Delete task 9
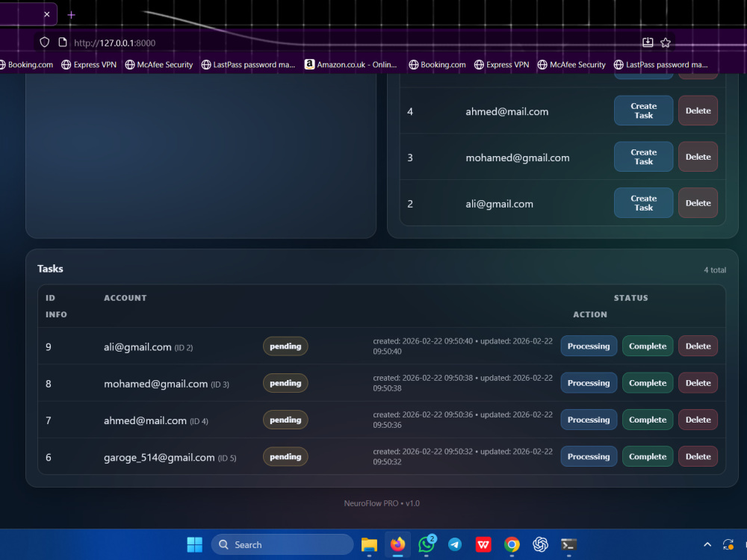The height and width of the screenshot is (560, 747). [698, 346]
